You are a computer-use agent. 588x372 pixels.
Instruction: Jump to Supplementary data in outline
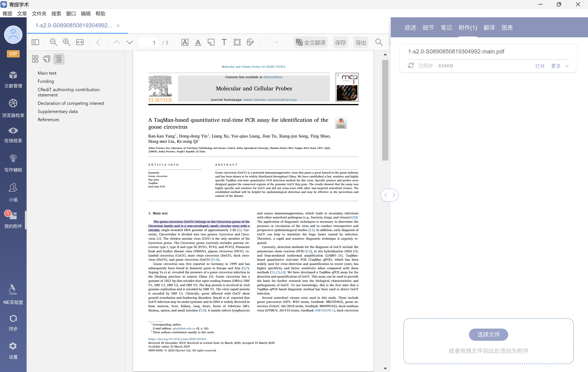58,111
